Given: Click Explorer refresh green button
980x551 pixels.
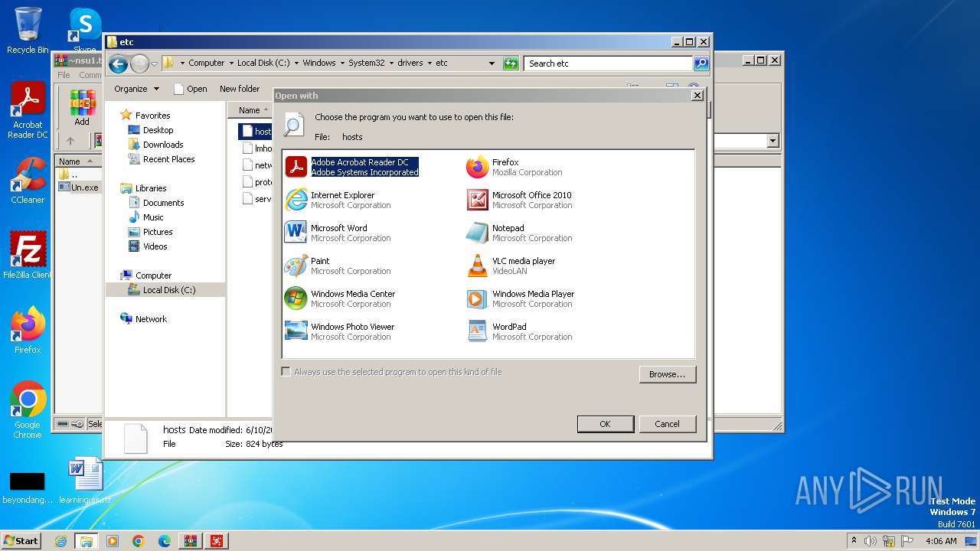Looking at the screenshot, I should click(x=511, y=64).
